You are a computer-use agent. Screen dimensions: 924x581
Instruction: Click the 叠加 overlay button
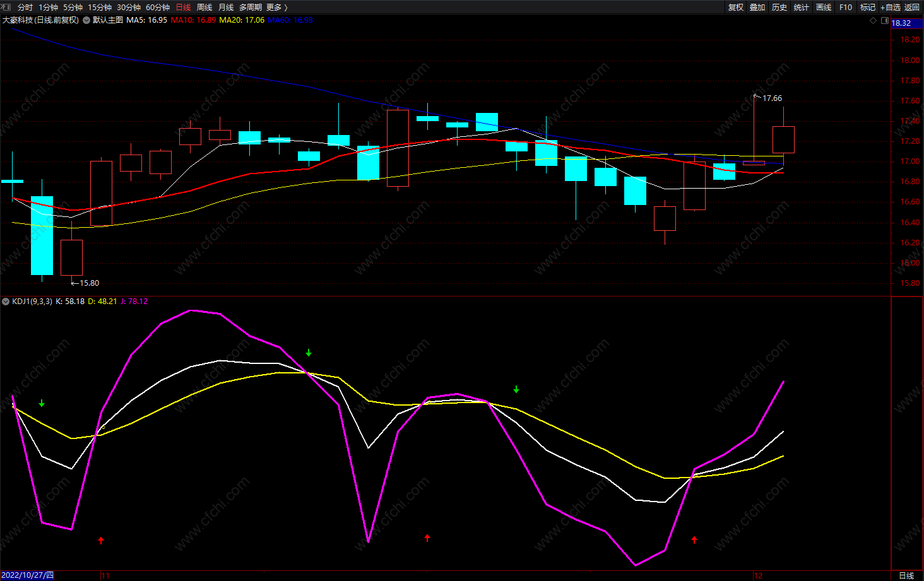(x=757, y=7)
